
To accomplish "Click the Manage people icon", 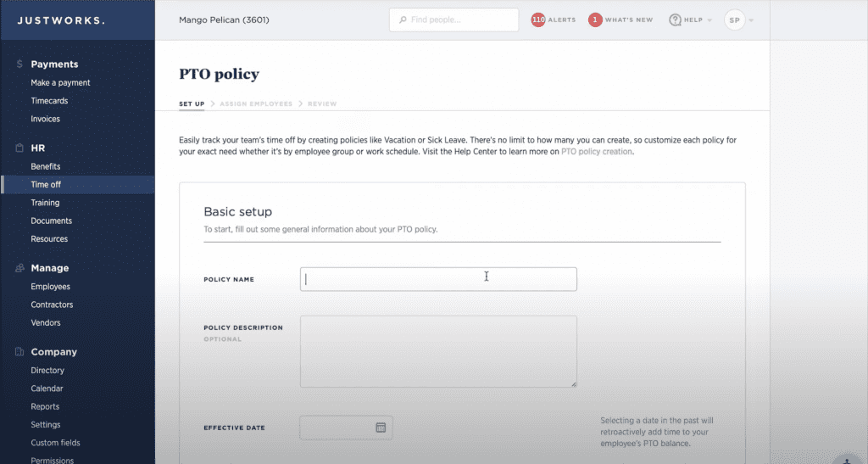I will click(19, 268).
